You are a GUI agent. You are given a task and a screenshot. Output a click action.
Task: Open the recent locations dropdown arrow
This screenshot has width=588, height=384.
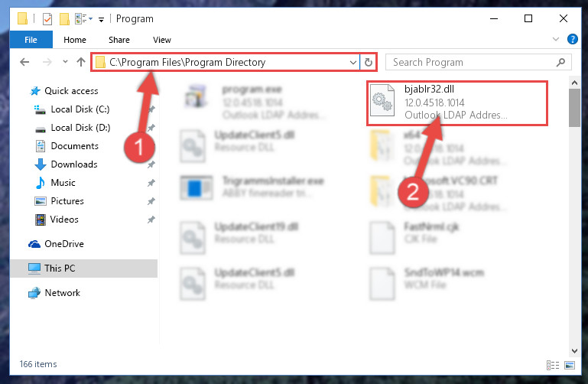click(x=65, y=61)
